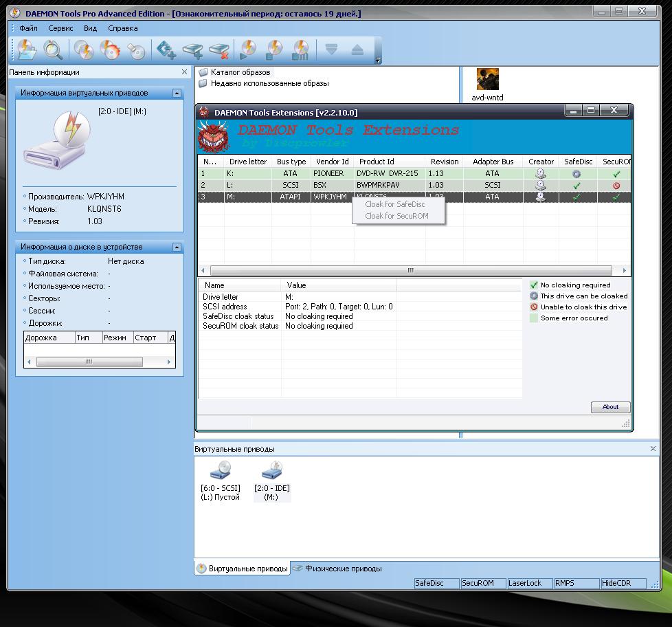
Task: Click the magnifying glass search images icon
Action: 54,49
